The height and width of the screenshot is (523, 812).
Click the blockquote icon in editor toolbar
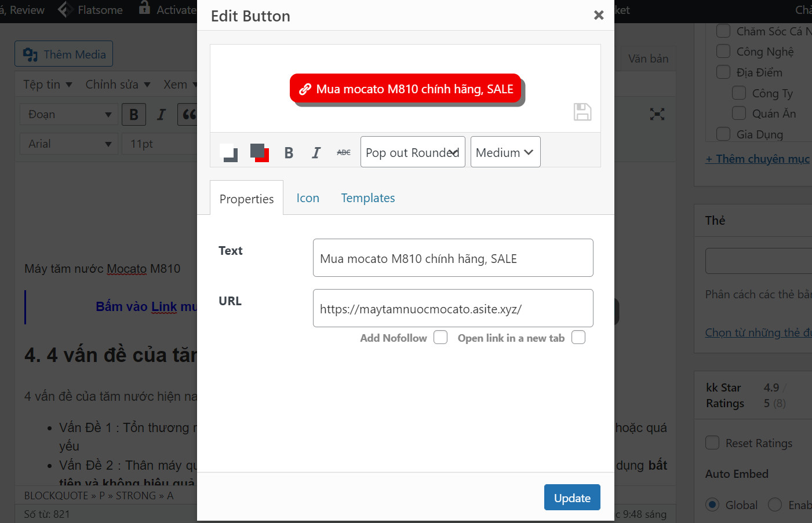pyautogui.click(x=187, y=114)
